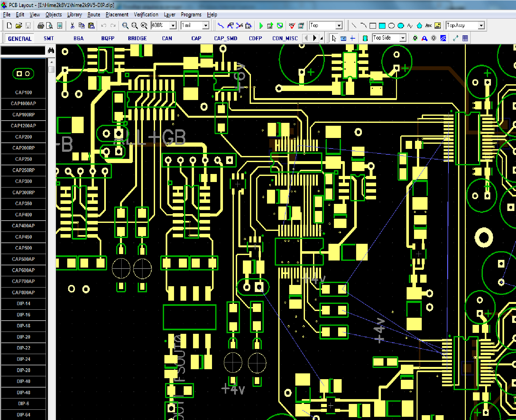Click the component search input field
This screenshot has height=420, width=516.
(23, 50)
